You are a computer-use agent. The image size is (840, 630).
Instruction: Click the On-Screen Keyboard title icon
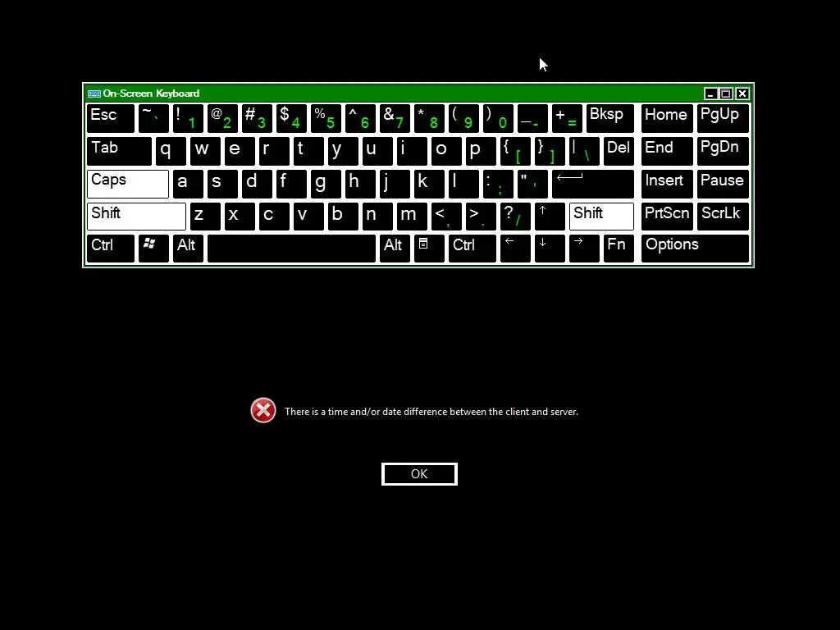(94, 94)
